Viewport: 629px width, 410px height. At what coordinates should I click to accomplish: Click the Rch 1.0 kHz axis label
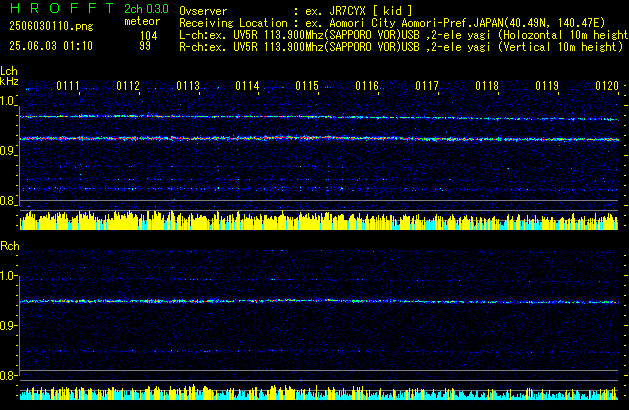[x=7, y=276]
